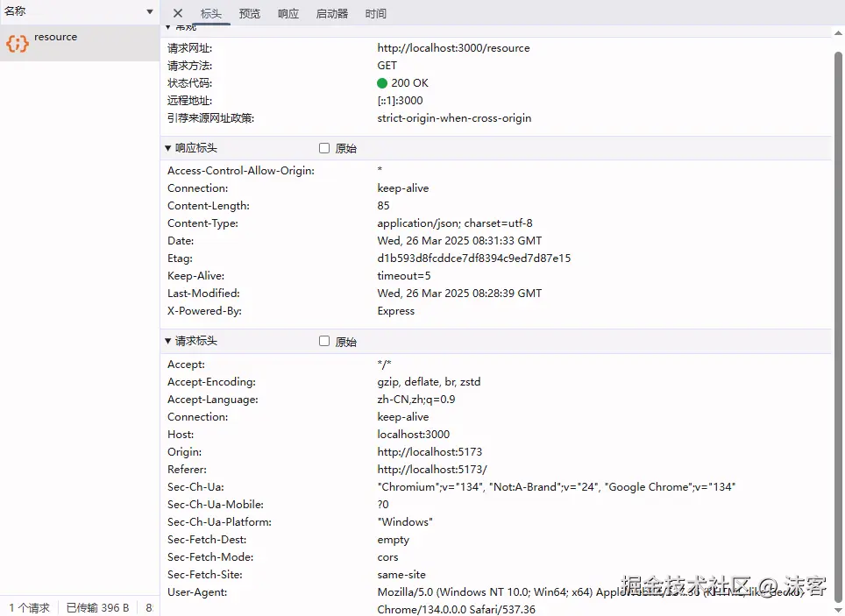845x616 pixels.
Task: Click remote address [::1]:3000
Action: click(x=400, y=101)
